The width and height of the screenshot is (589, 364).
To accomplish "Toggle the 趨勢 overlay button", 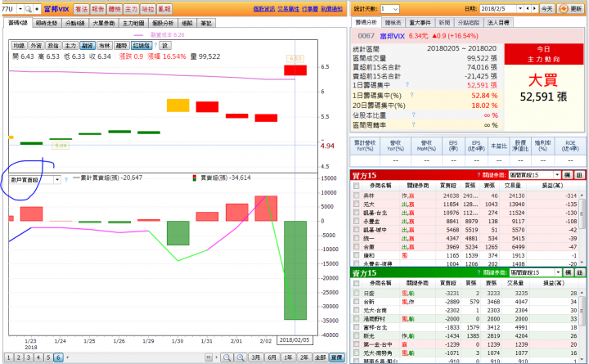I will (x=121, y=46).
